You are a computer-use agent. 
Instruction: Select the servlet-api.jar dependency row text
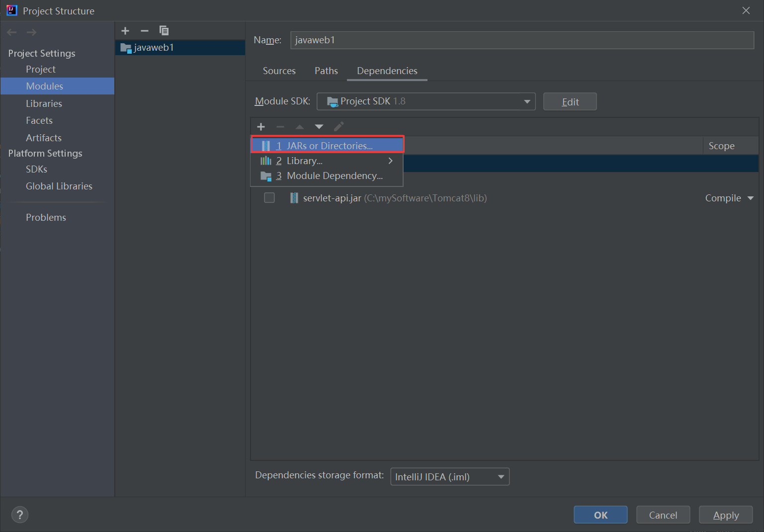tap(395, 198)
